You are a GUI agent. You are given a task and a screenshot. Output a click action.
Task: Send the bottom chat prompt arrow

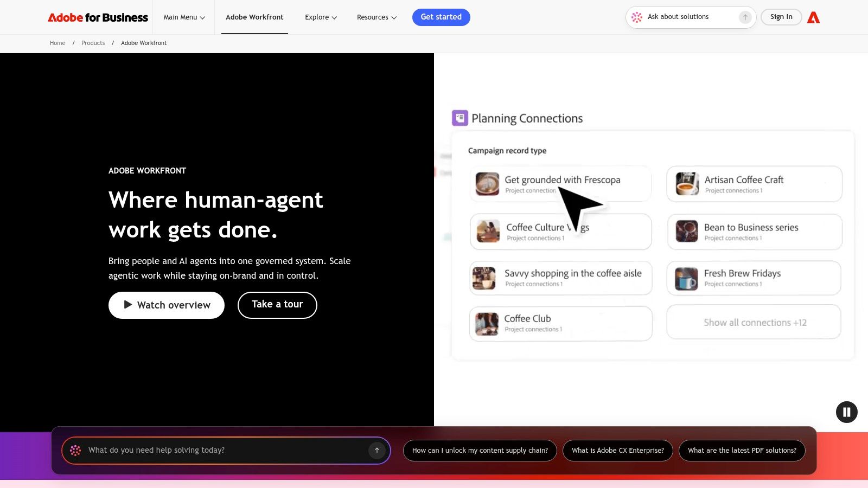(x=377, y=450)
